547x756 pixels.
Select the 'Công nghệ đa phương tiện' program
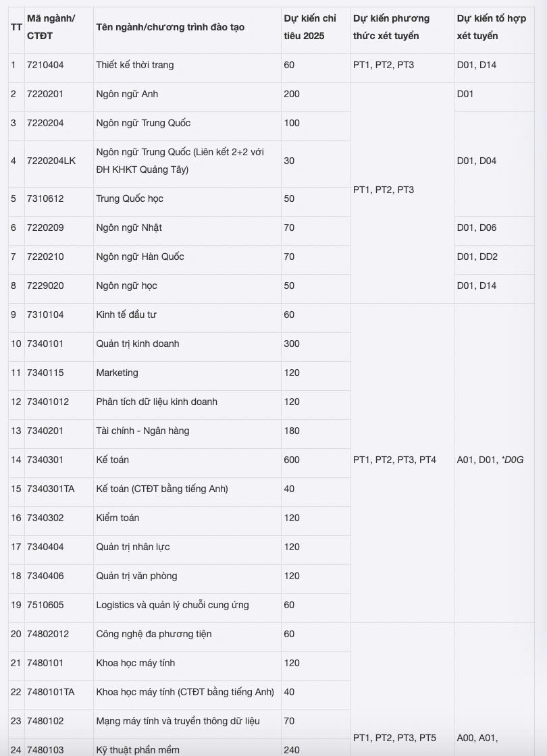coord(154,634)
